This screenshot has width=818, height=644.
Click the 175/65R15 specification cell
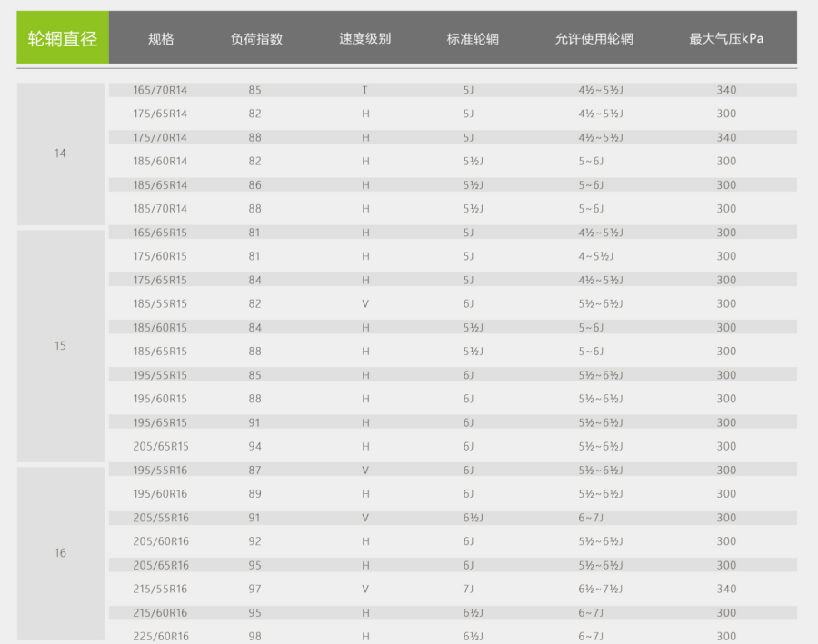click(160, 280)
